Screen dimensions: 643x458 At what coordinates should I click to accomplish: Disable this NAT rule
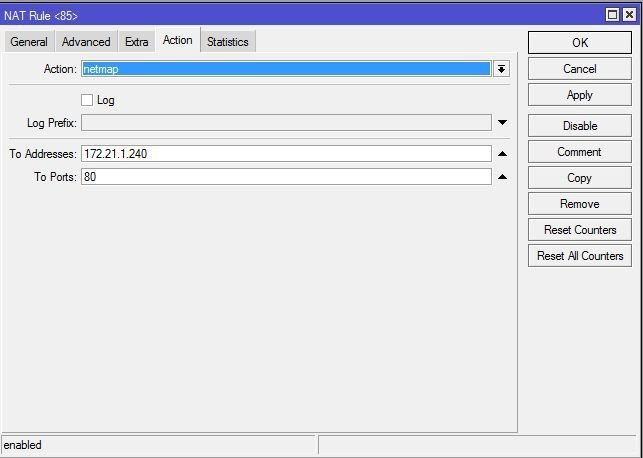[x=580, y=126]
